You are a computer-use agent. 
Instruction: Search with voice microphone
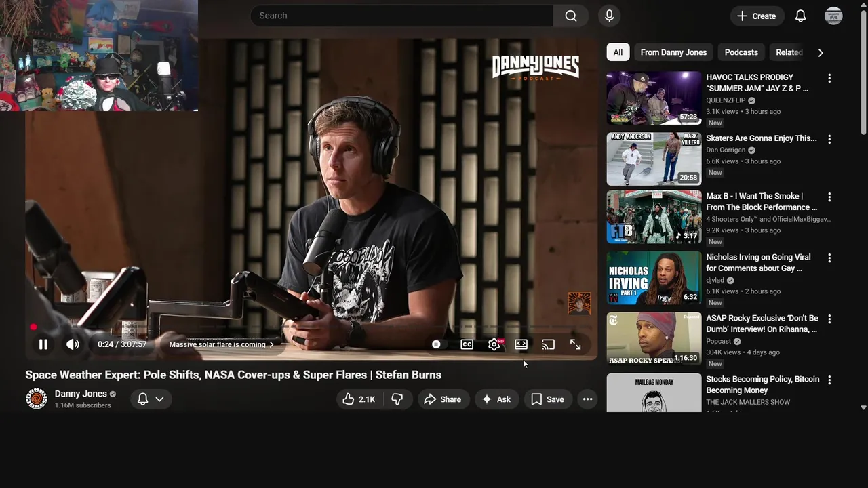tap(609, 16)
